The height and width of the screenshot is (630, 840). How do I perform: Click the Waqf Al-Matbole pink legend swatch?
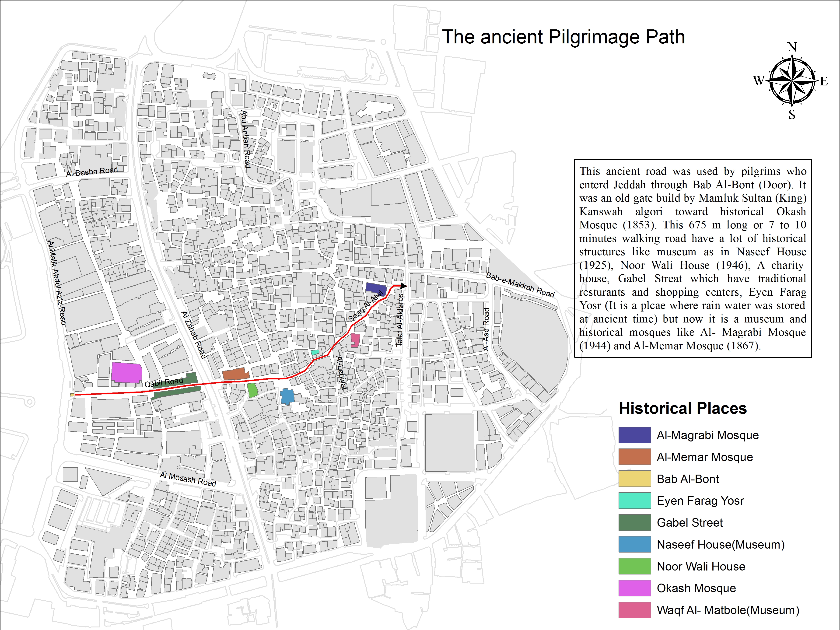pos(635,610)
